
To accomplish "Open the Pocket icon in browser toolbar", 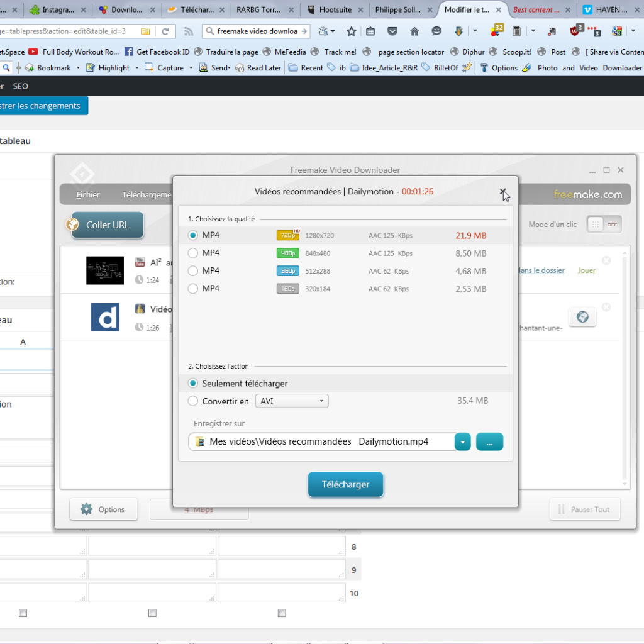I will [x=392, y=31].
